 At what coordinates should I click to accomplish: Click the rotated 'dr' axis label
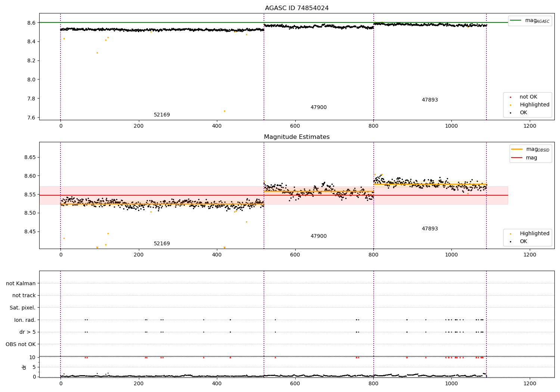click(x=24, y=367)
